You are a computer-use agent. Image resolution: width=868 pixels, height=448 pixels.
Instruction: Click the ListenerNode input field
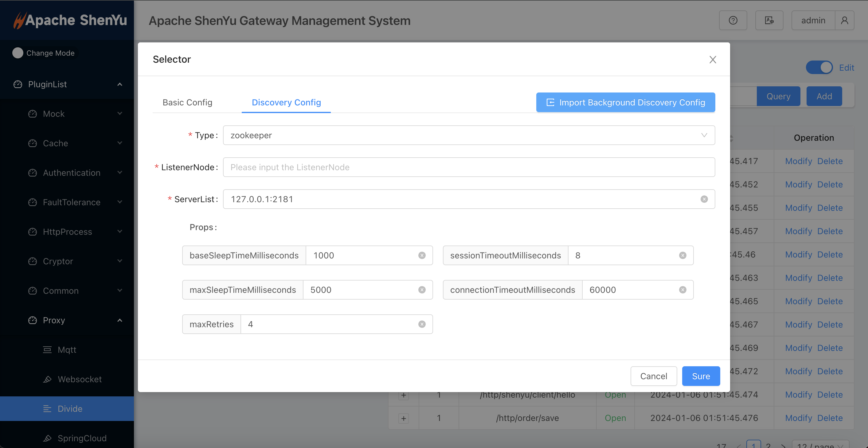tap(468, 167)
